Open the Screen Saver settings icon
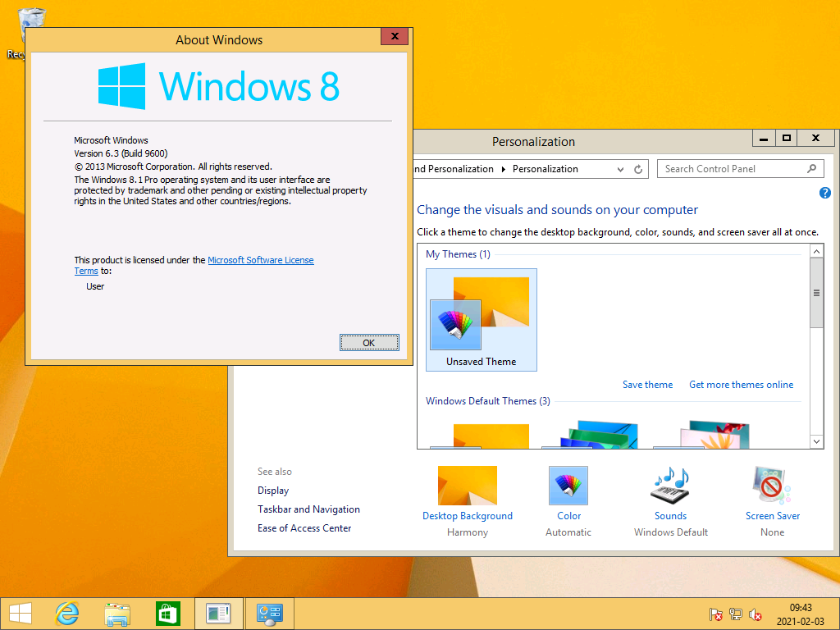Screen dimensions: 840x630 point(771,485)
